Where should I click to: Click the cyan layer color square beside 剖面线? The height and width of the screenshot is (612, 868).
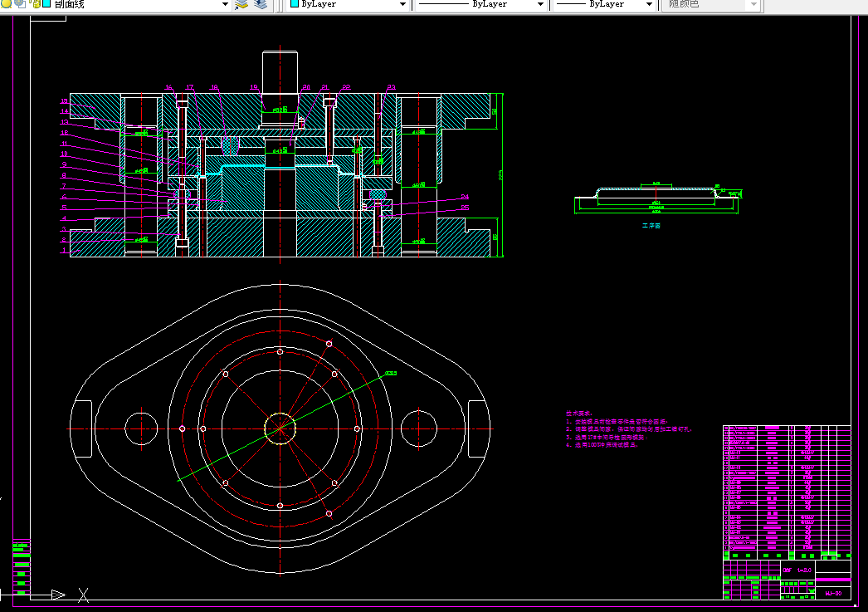[x=46, y=4]
